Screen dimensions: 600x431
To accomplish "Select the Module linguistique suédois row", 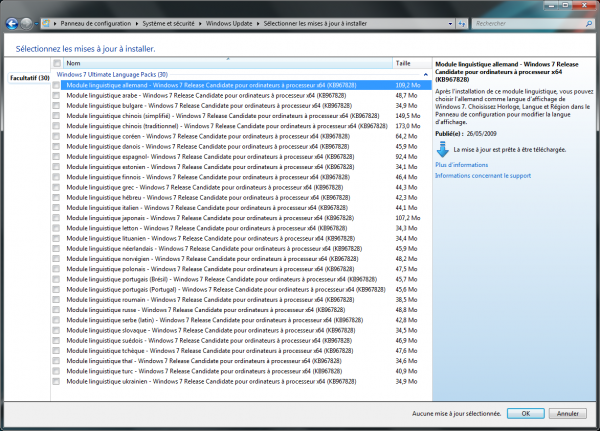I will [x=241, y=340].
